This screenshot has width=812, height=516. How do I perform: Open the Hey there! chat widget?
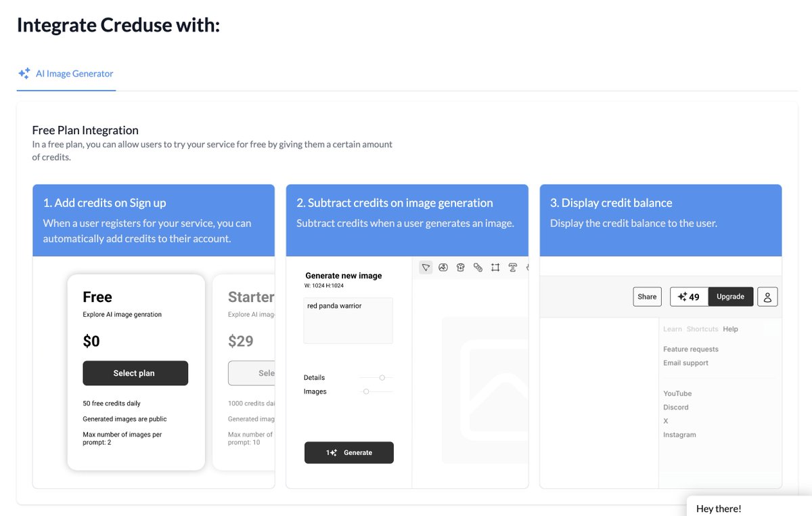[x=749, y=506]
